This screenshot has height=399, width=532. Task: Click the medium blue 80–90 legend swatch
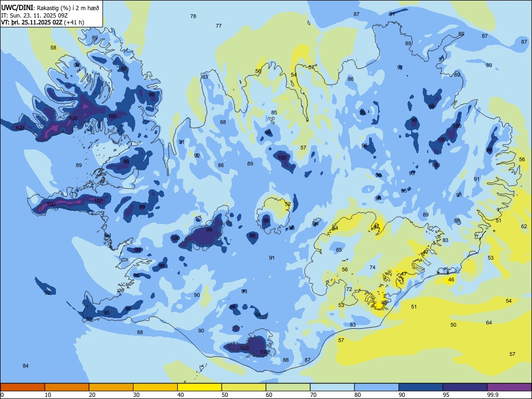(376, 387)
